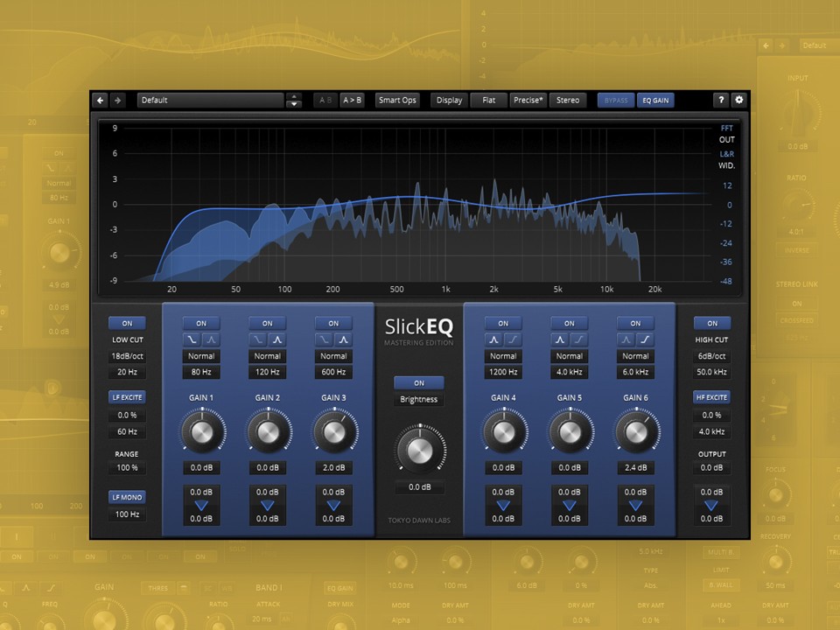Screen dimensions: 840x630
Task: Click the GAIN 2 dynamics triangle
Action: (x=268, y=505)
